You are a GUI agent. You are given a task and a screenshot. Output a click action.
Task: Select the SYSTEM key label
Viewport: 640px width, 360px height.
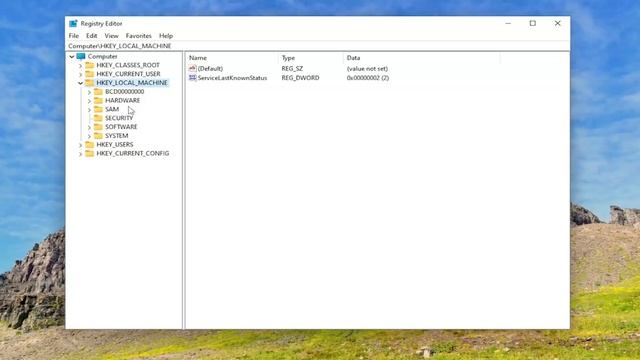tap(116, 136)
